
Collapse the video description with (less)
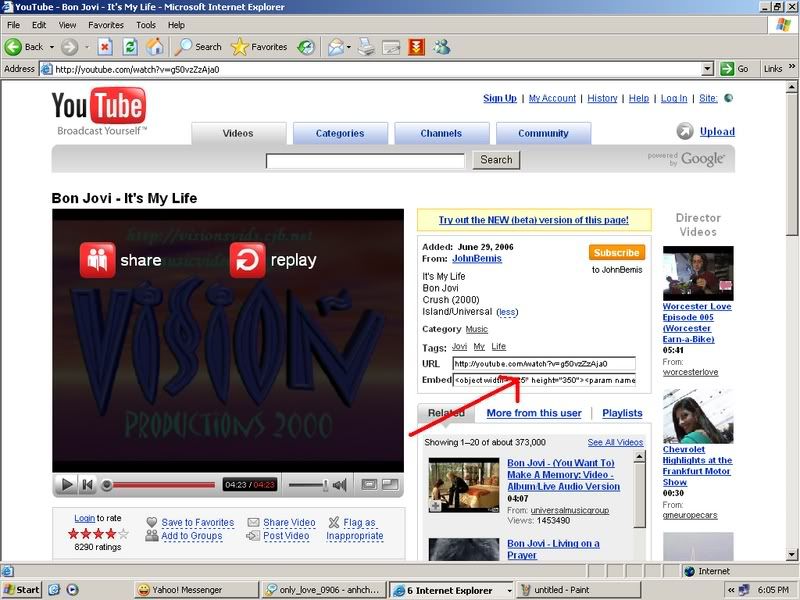[507, 312]
